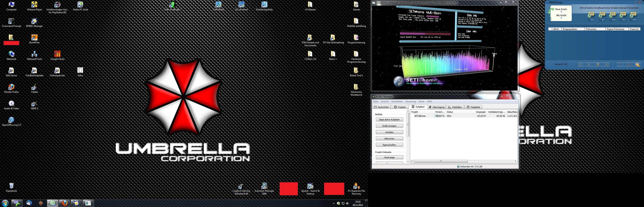Open the Ansicht menu in BOINC Manager
The image size is (644, 207).
(385, 102)
